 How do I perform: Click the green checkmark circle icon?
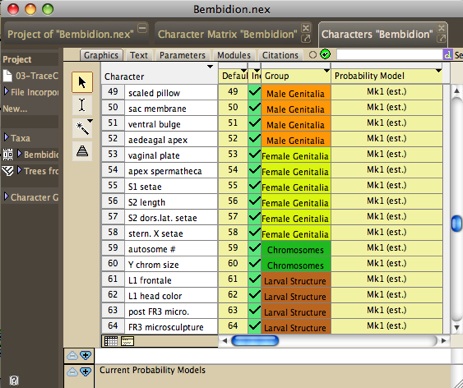(x=325, y=54)
